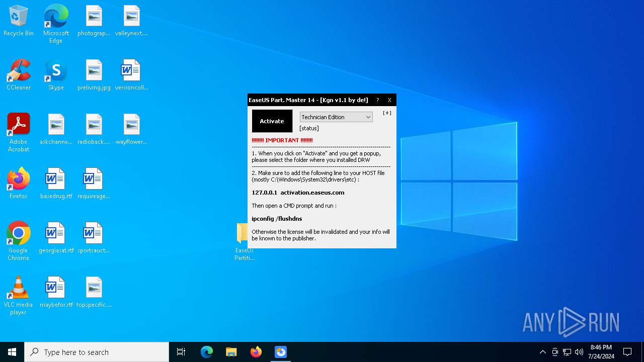
Task: Click the 127.0.0.1 activation.easeus.com line
Action: [x=298, y=193]
